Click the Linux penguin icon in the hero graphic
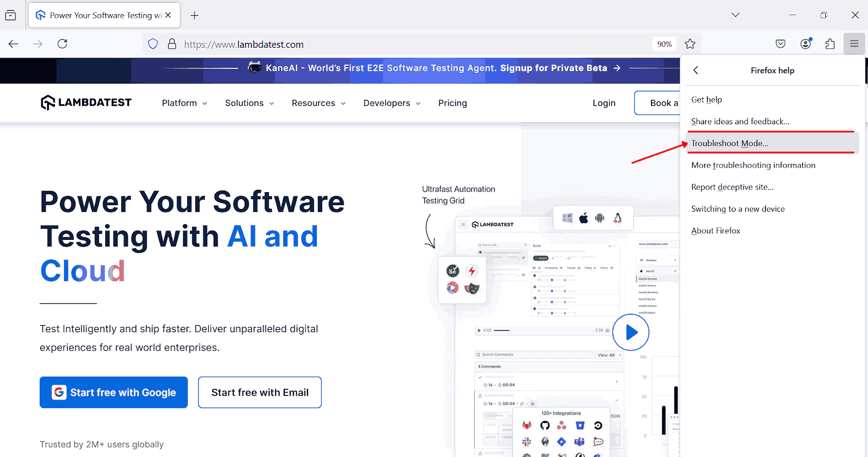 [x=617, y=218]
